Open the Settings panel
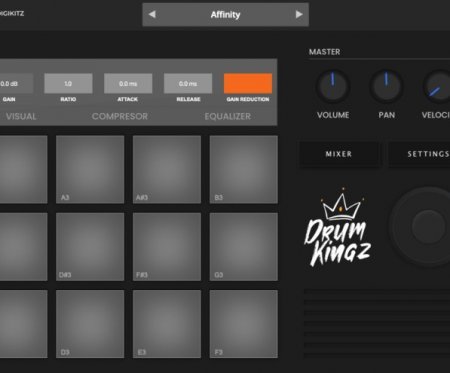 (x=420, y=154)
